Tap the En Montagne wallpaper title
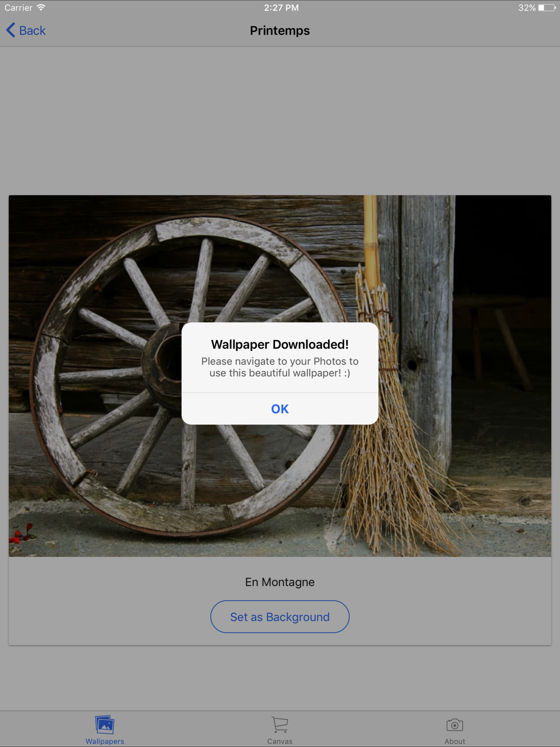This screenshot has height=747, width=560. click(280, 582)
